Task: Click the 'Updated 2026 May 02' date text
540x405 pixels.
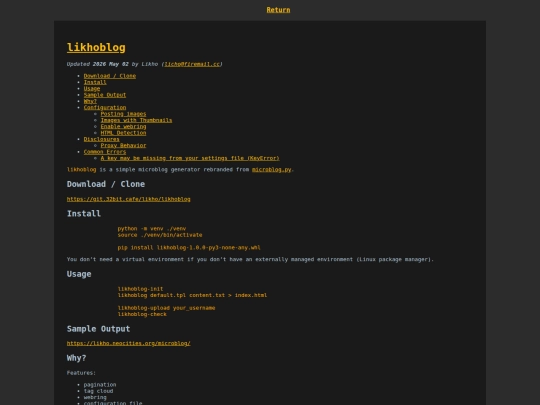Action: (97, 64)
